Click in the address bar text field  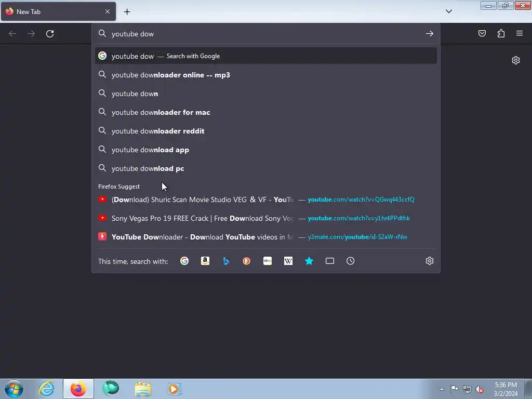pos(267,34)
